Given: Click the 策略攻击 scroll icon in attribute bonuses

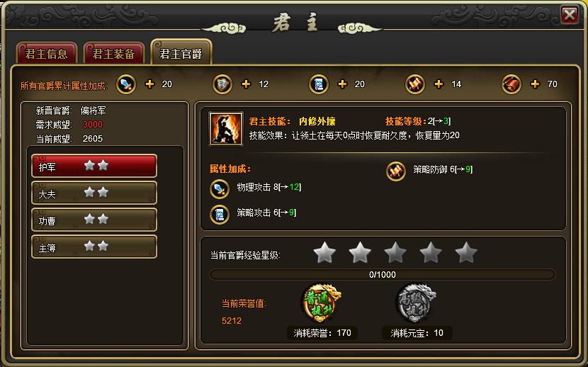Looking at the screenshot, I should (x=220, y=215).
